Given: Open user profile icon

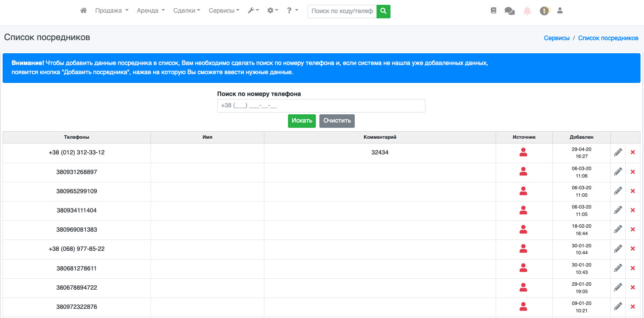Looking at the screenshot, I should click(x=560, y=11).
